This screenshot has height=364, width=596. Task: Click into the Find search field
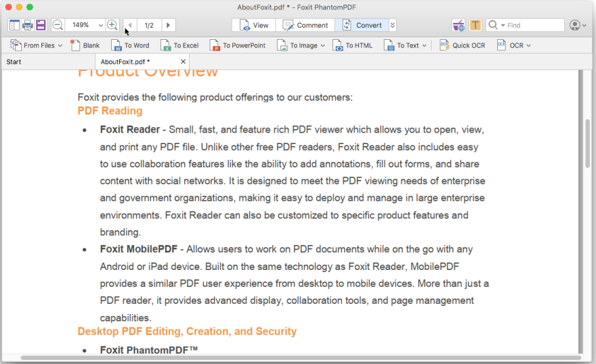pyautogui.click(x=534, y=26)
